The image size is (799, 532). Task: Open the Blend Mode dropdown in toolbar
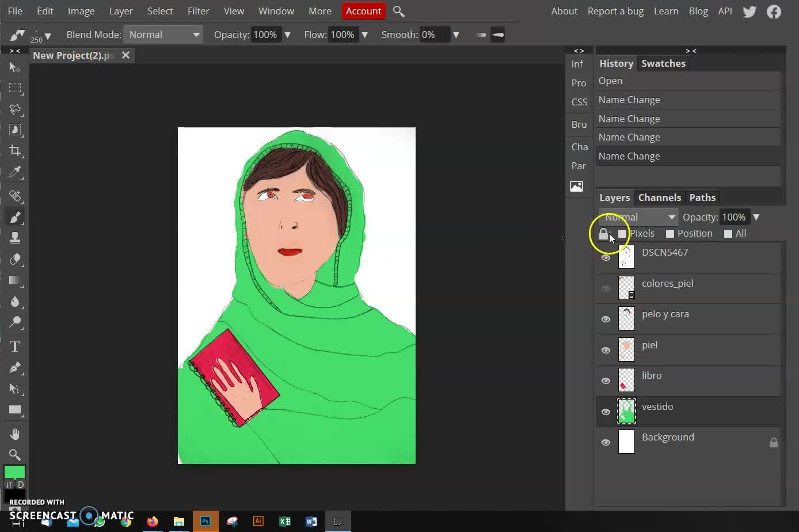pos(163,35)
